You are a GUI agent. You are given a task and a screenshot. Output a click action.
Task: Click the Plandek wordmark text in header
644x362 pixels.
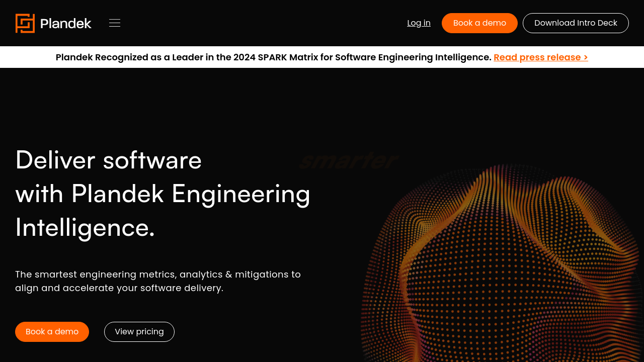[x=65, y=23]
